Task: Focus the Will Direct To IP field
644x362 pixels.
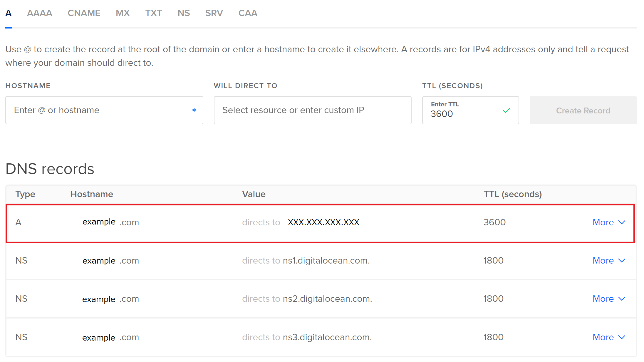Action: (x=312, y=110)
